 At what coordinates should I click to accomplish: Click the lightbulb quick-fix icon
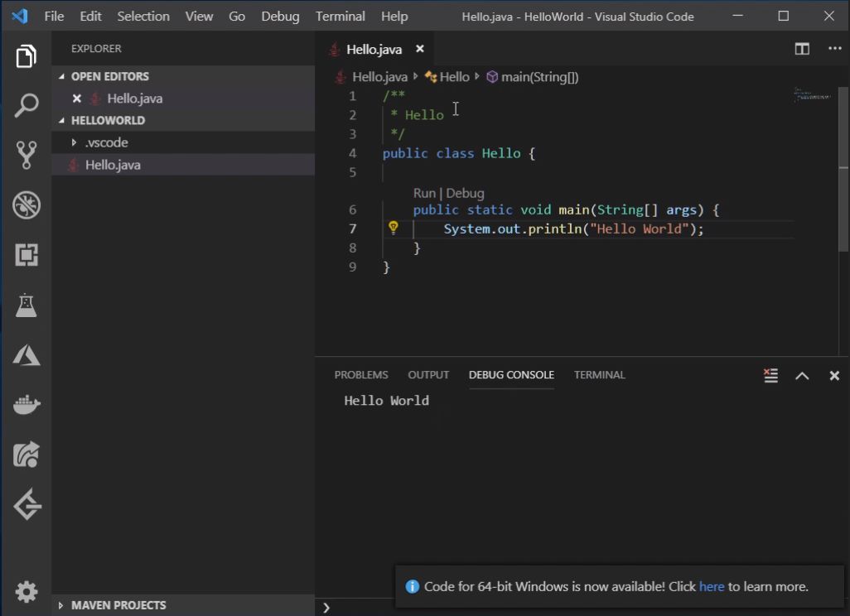394,229
